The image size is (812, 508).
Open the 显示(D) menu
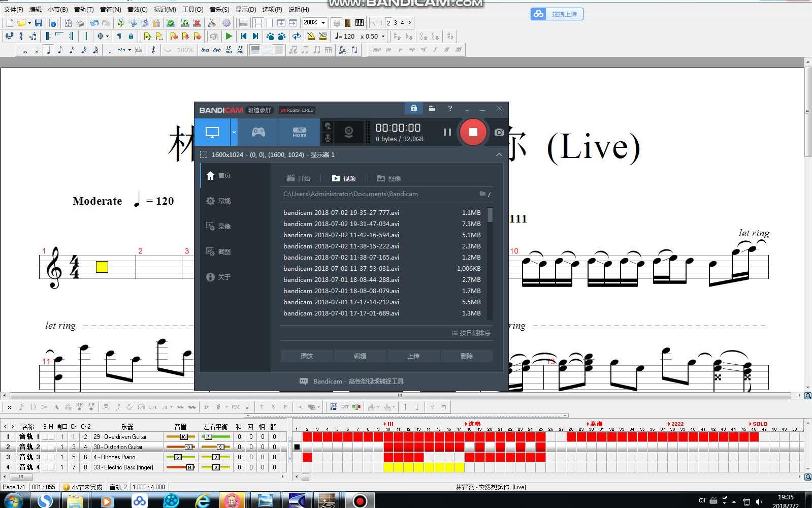click(246, 9)
